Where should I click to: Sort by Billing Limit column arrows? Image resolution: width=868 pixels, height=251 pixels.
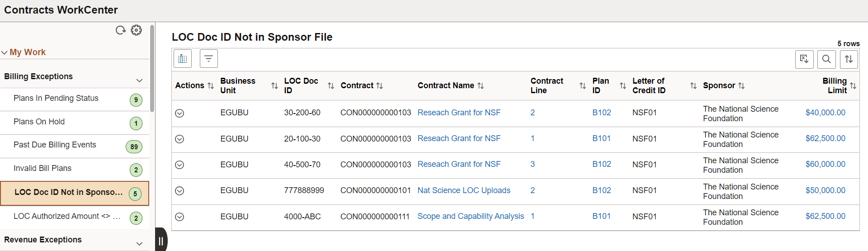pos(853,85)
